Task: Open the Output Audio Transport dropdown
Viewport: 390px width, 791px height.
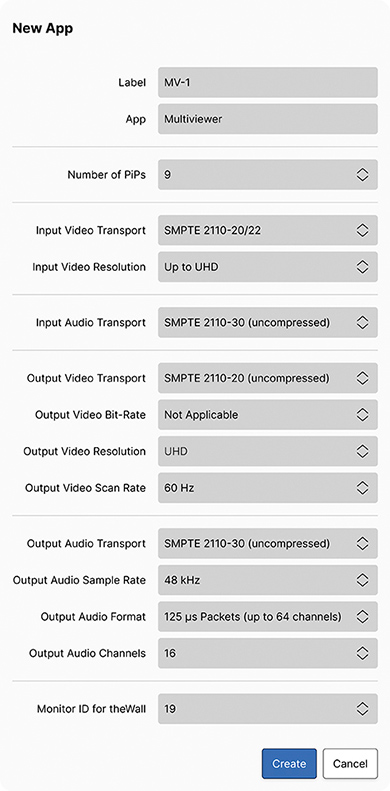Action: 267,543
